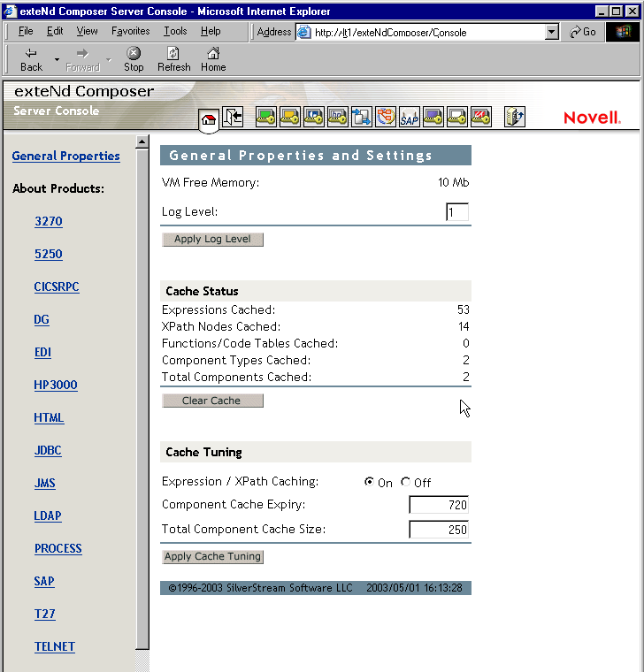Open the Help menu
The height and width of the screenshot is (672, 644).
tap(211, 31)
